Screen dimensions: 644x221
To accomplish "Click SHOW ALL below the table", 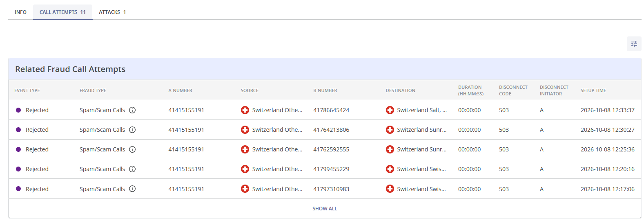I will [325, 209].
